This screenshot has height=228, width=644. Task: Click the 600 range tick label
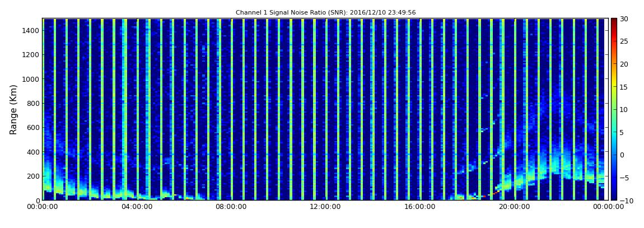click(x=32, y=127)
